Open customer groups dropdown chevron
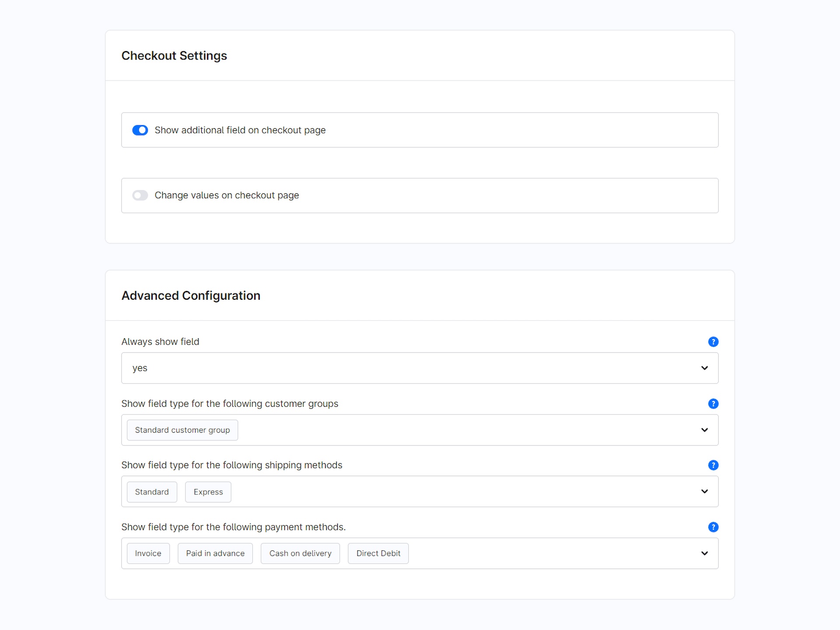This screenshot has width=840, height=630. pyautogui.click(x=704, y=430)
